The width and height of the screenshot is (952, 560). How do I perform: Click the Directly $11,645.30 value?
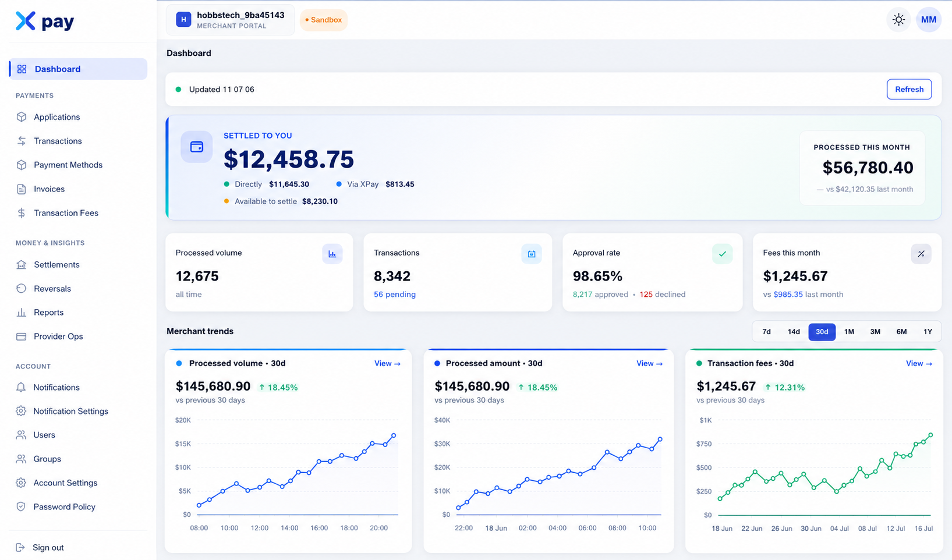(x=289, y=185)
